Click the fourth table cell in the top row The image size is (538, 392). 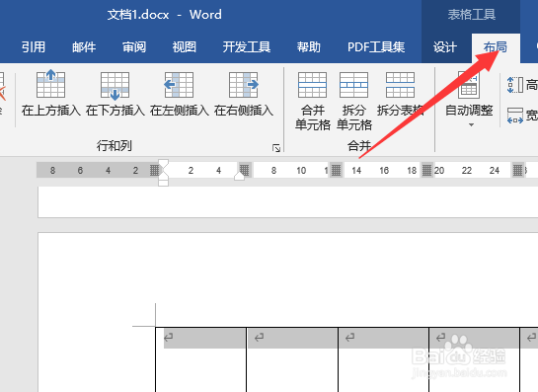[474, 359]
